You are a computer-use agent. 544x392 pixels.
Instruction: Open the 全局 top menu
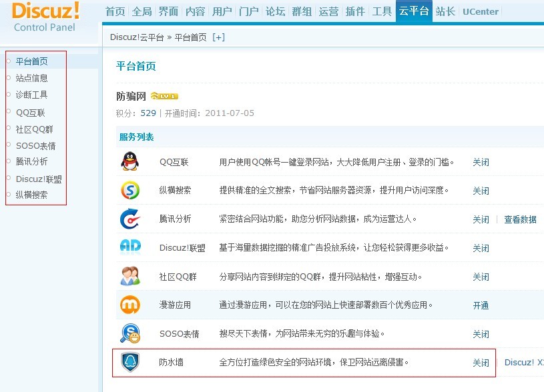pos(142,11)
